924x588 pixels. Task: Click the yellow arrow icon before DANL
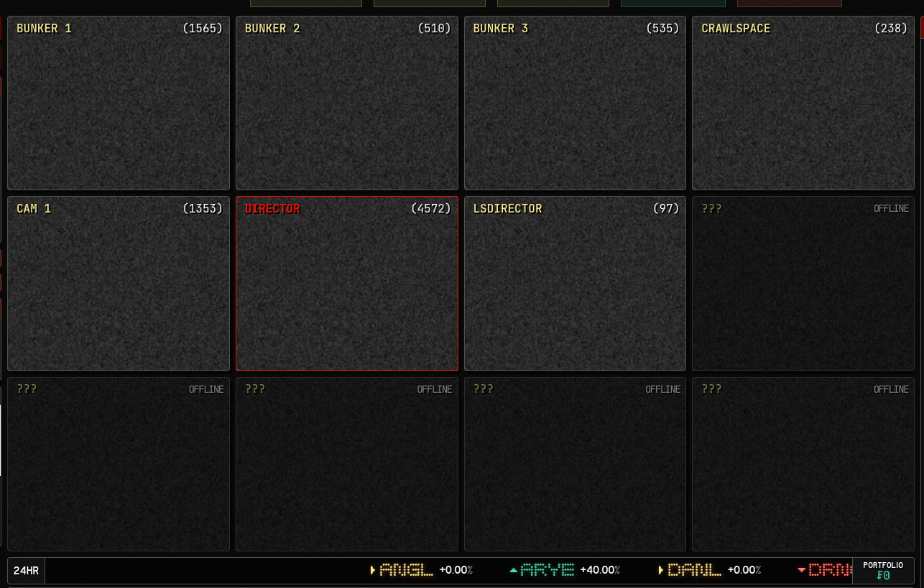tap(661, 570)
